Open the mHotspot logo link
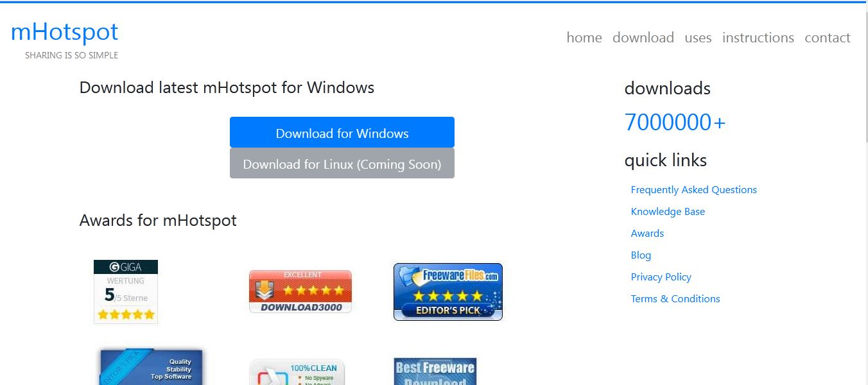Screen dimensions: 868x385 click(65, 31)
